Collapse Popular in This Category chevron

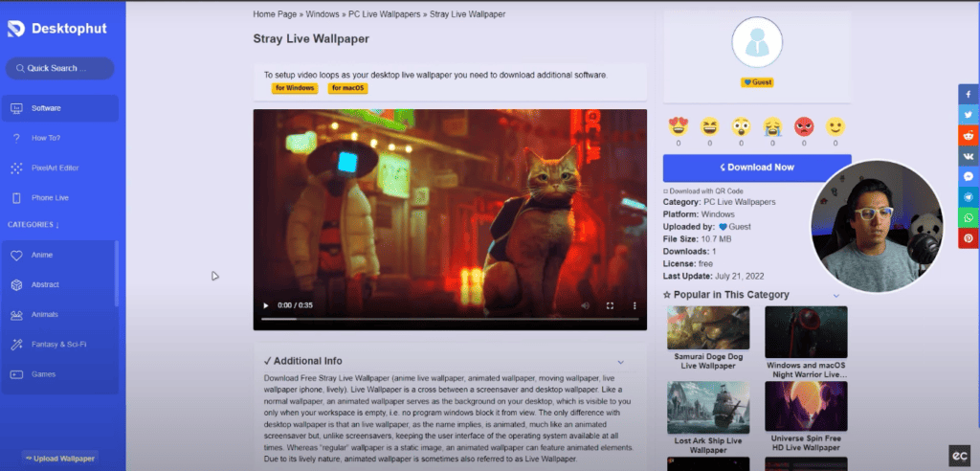pos(835,295)
